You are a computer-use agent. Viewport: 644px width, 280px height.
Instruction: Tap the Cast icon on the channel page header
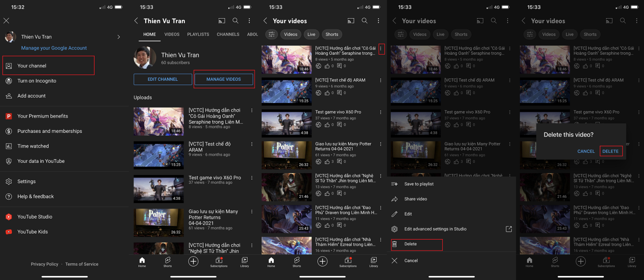click(222, 21)
